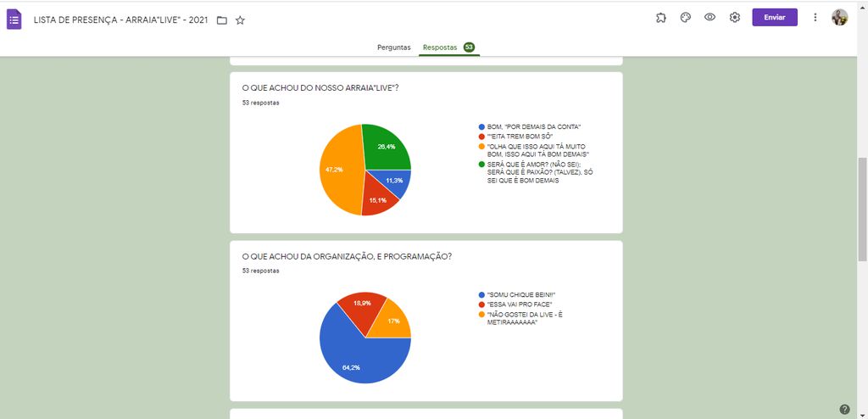Preview the form with eye icon
The width and height of the screenshot is (868, 419).
pyautogui.click(x=709, y=18)
